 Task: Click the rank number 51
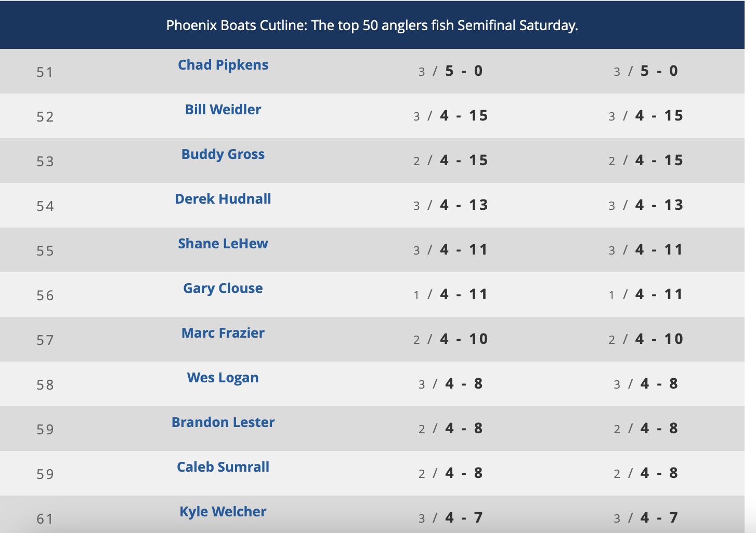coord(45,72)
